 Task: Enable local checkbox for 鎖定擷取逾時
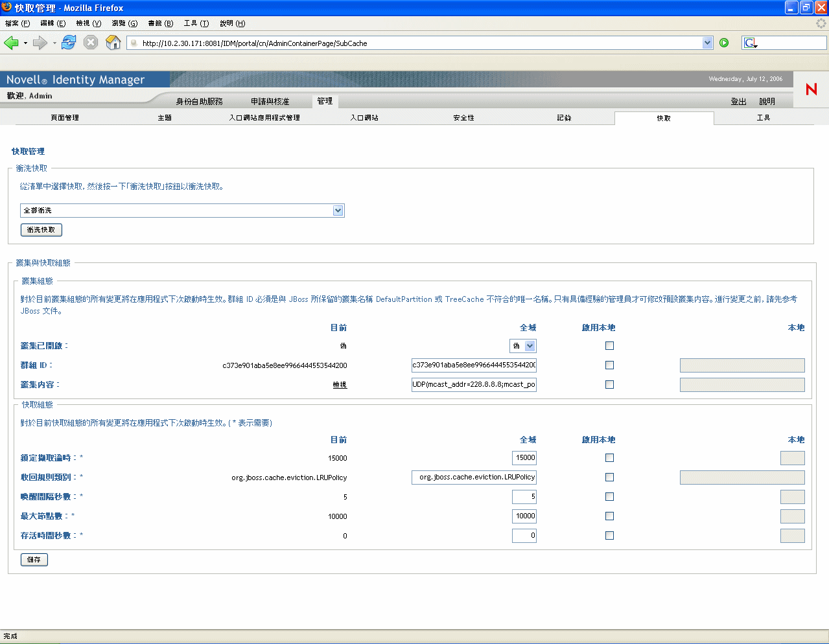[x=609, y=458]
